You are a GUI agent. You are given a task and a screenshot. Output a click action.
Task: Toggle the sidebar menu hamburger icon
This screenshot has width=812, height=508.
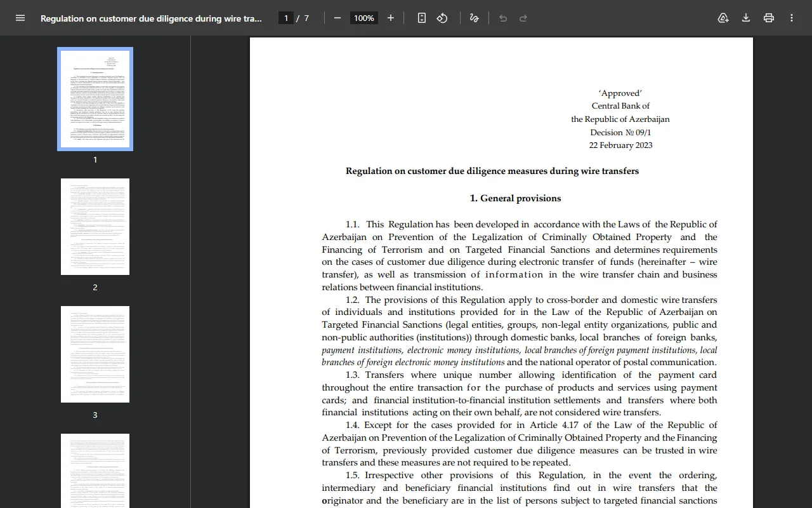(x=20, y=18)
